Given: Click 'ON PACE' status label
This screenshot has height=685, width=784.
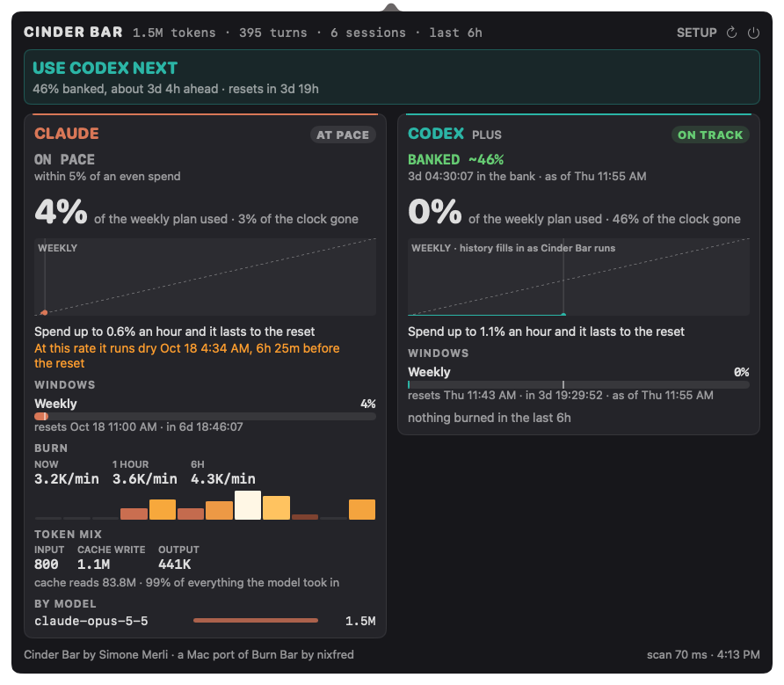Looking at the screenshot, I should (64, 160).
